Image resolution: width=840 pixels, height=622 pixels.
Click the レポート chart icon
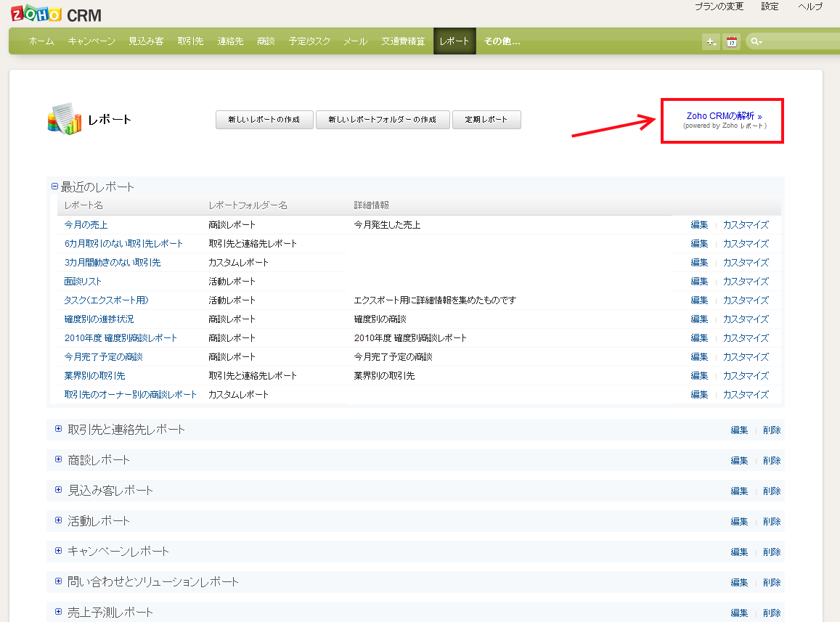pos(64,119)
